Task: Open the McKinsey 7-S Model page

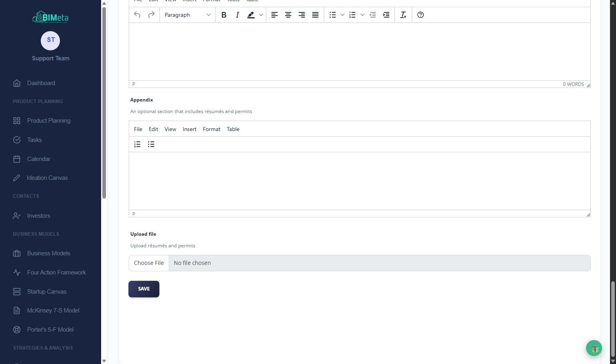Action: tap(53, 310)
